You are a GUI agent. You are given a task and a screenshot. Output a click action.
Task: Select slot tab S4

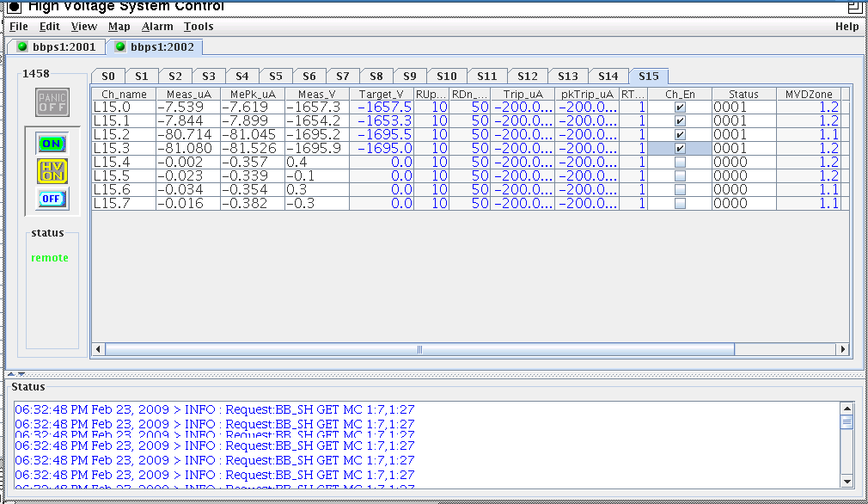(x=242, y=77)
